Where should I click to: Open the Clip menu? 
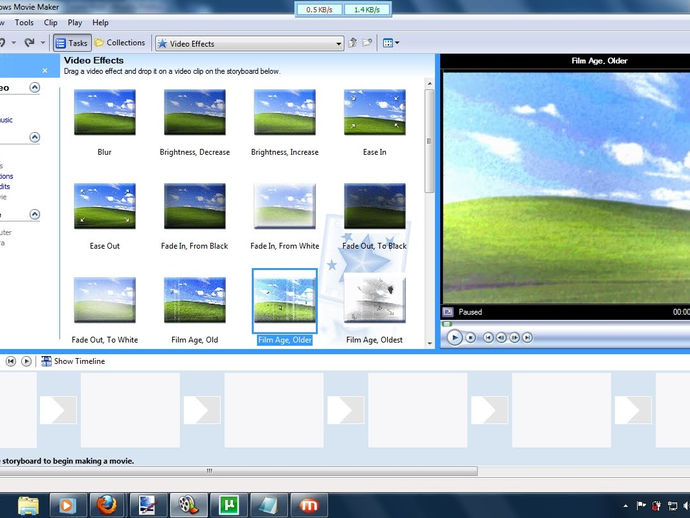click(51, 22)
